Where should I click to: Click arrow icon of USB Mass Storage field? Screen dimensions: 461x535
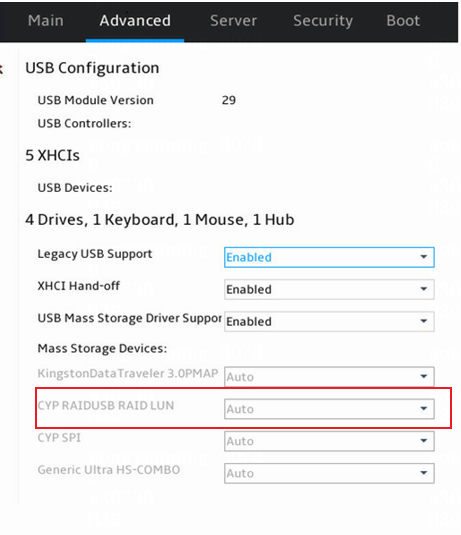point(423,321)
